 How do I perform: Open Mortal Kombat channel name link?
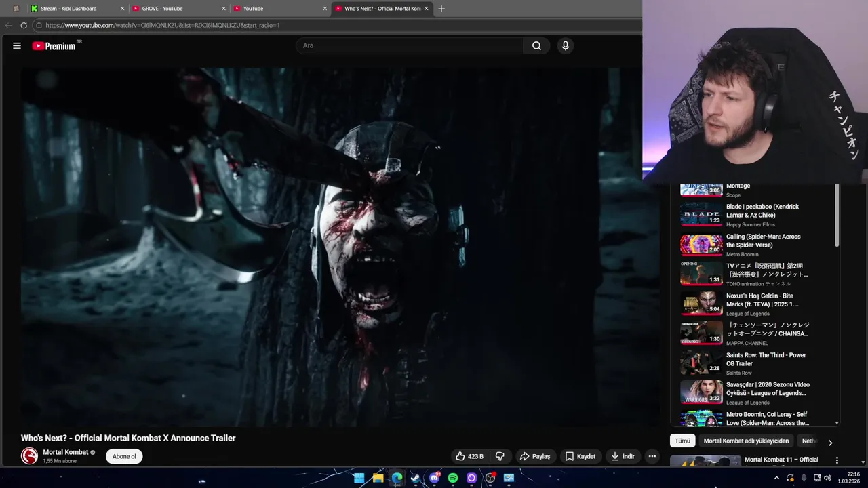(66, 452)
